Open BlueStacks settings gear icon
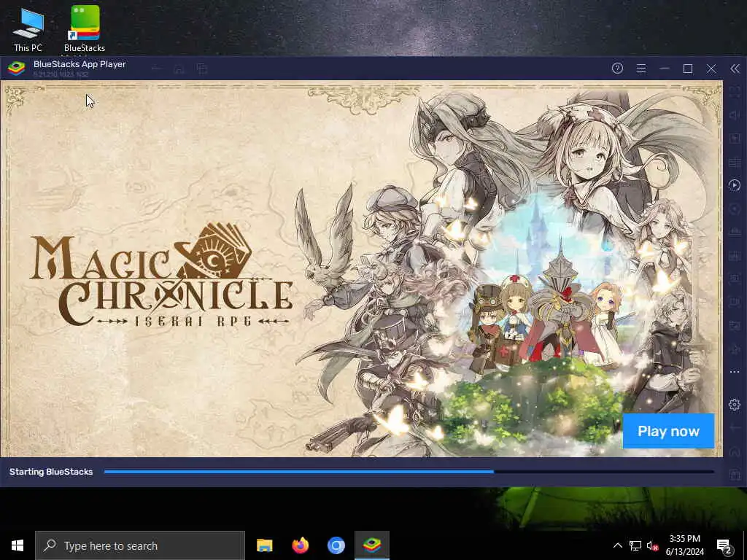This screenshot has height=560, width=747. 734,405
